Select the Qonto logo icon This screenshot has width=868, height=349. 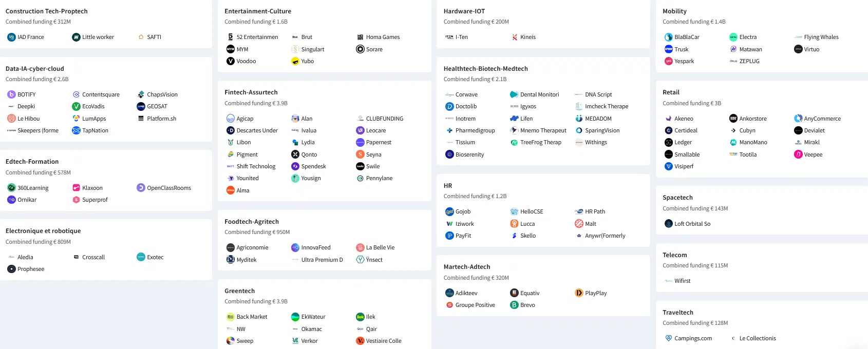coord(295,154)
